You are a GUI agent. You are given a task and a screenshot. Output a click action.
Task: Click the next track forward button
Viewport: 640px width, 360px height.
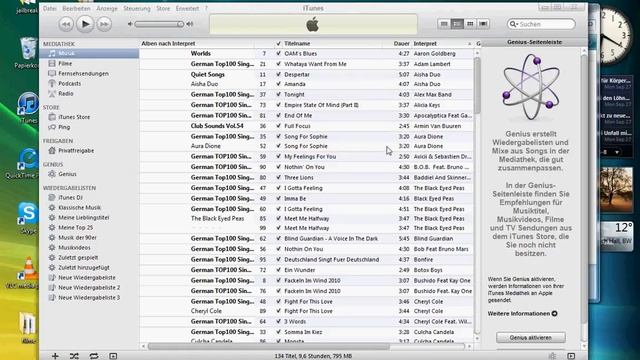pyautogui.click(x=104, y=24)
